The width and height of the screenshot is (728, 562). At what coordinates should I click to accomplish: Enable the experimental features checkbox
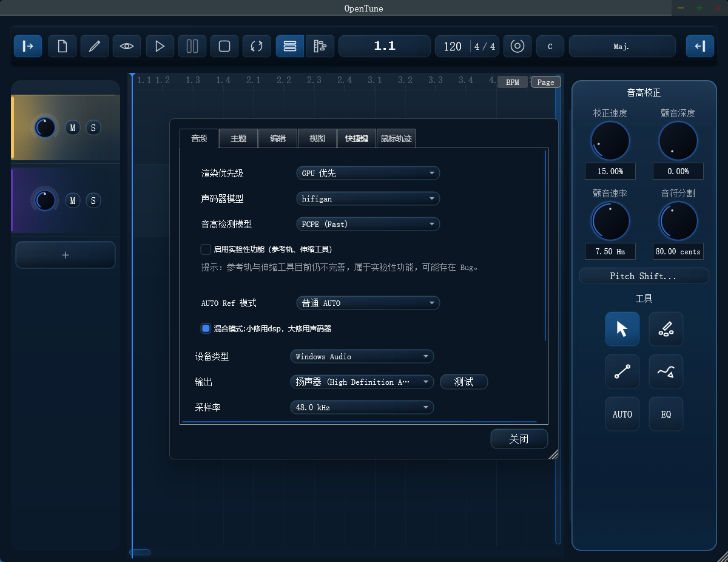point(206,249)
